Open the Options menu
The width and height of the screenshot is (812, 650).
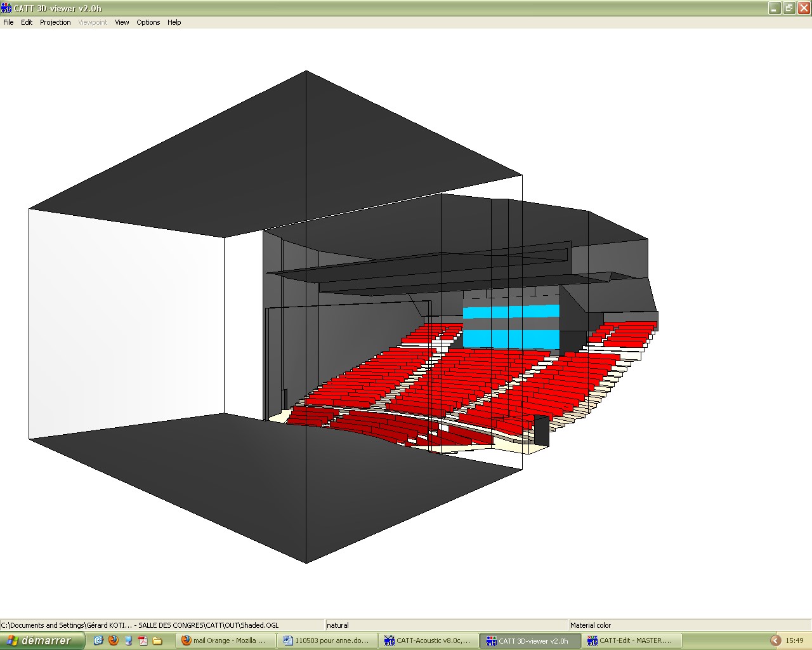148,22
